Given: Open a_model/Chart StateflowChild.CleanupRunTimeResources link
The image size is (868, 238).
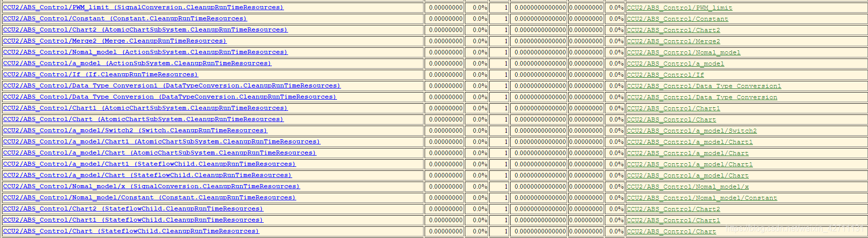Looking at the screenshot, I should (x=148, y=175).
